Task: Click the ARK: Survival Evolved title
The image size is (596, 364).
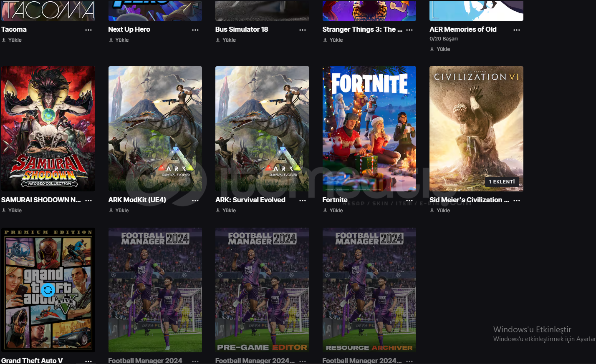Action: point(250,200)
